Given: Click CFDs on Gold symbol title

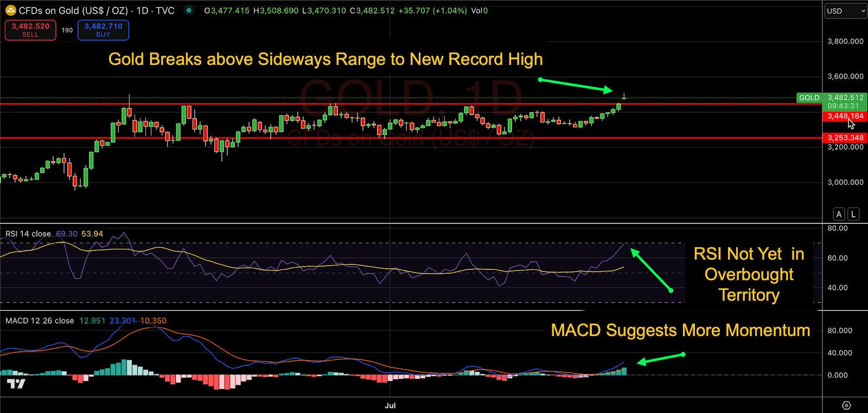Looking at the screenshot, I should point(73,10).
